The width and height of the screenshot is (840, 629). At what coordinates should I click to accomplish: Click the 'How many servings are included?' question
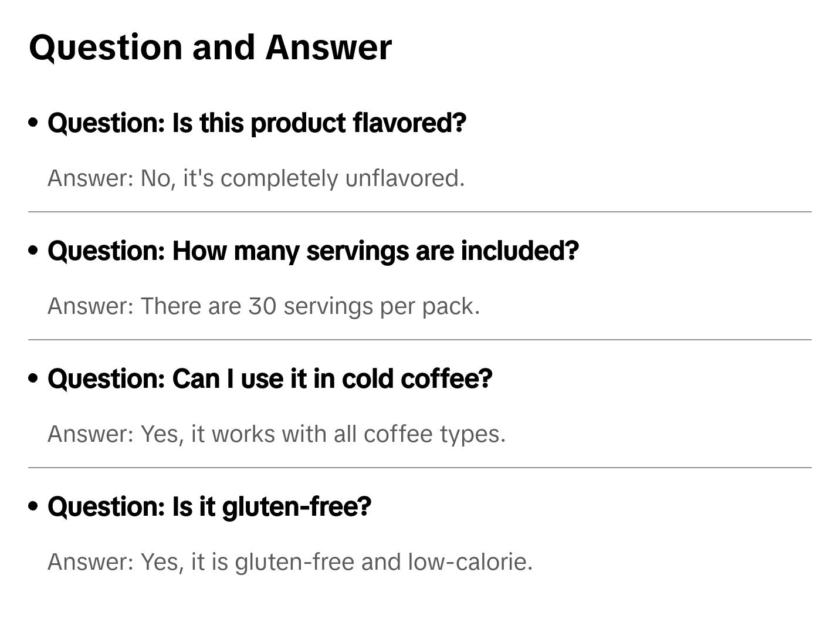[313, 251]
